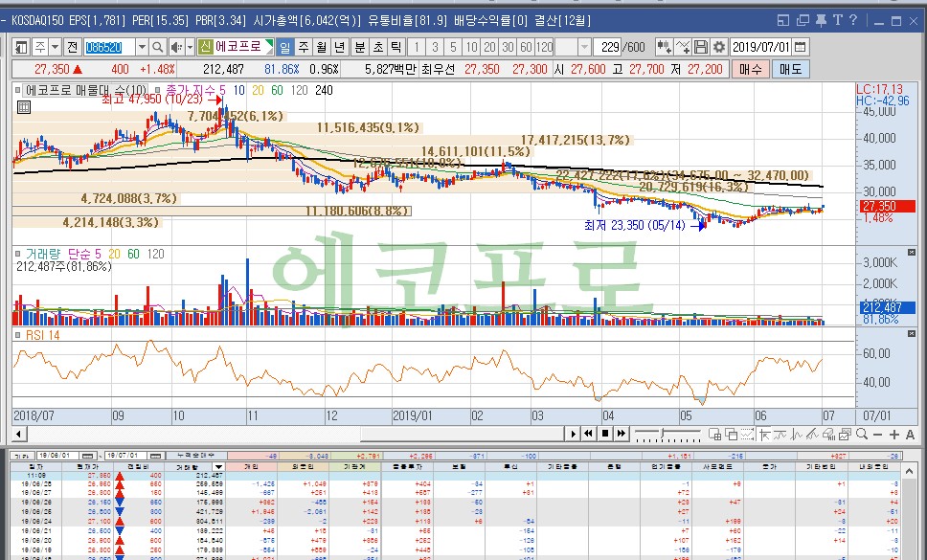This screenshot has width=927, height=560.
Task: Click the crosshair cursor tool icon
Action: tap(764, 435)
